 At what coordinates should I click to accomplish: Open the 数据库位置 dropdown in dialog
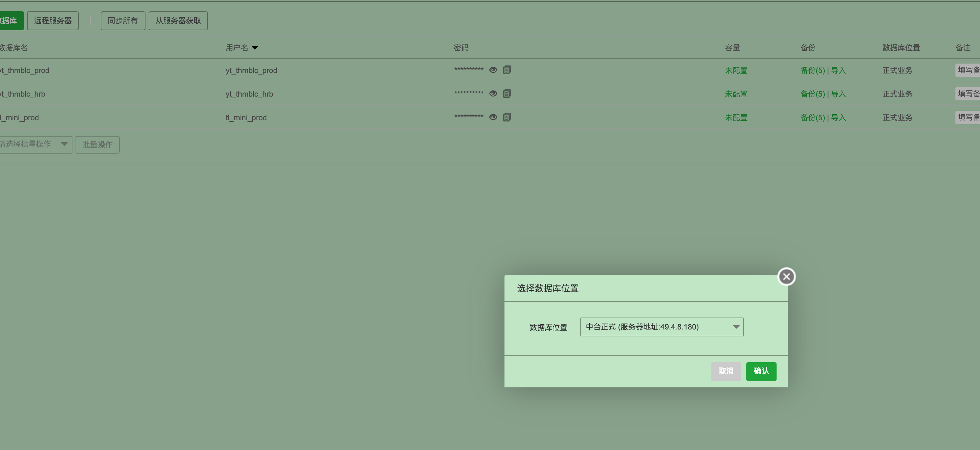pos(662,327)
